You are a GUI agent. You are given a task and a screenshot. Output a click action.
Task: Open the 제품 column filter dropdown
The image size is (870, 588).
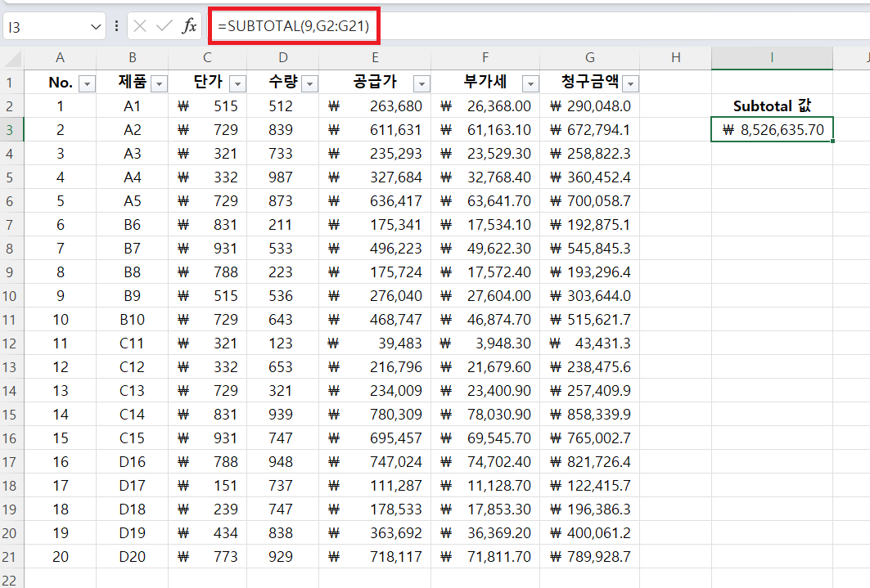coord(160,83)
